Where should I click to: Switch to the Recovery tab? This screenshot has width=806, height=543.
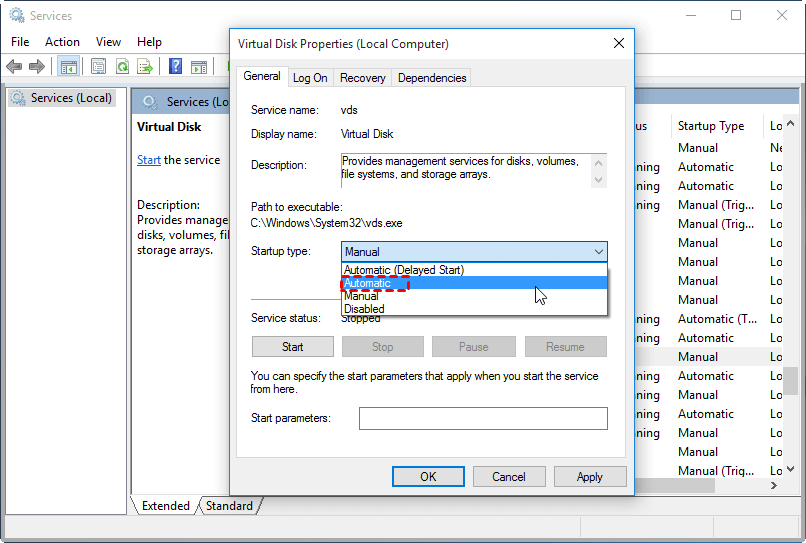click(362, 78)
